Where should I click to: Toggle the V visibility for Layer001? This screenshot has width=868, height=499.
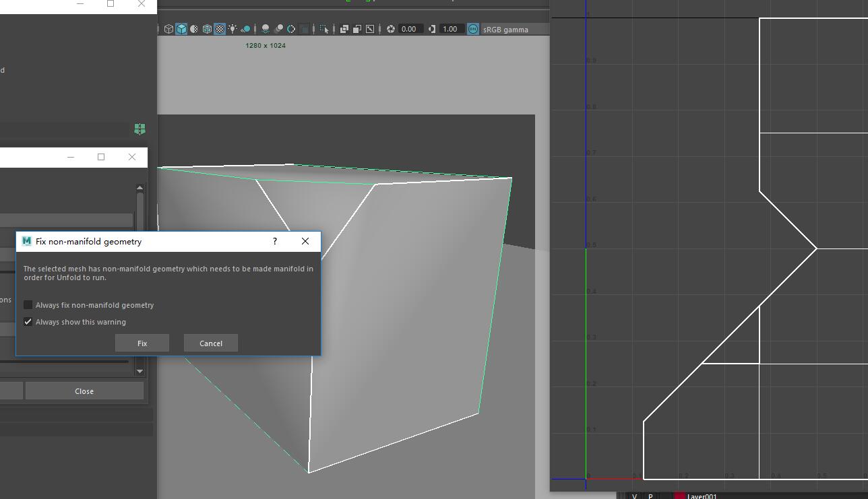tap(634, 496)
